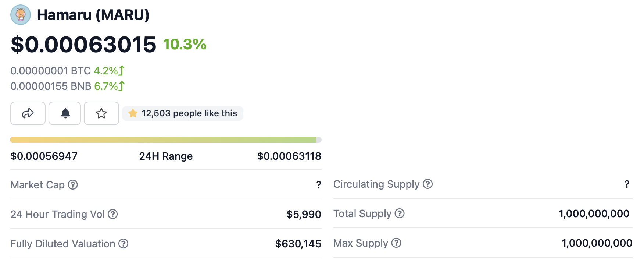Click the 24H high price $0.00063118
Viewport: 644px width, 279px height.
coord(289,156)
